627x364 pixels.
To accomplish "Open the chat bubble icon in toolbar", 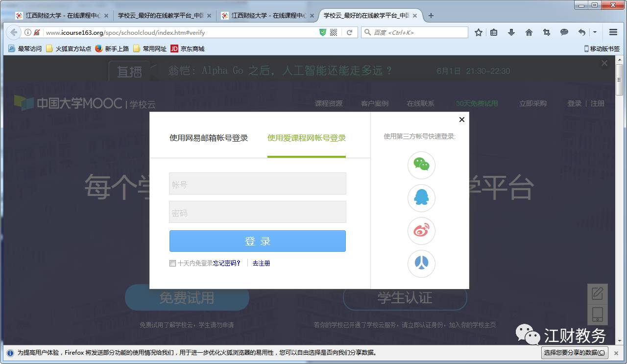I will (x=564, y=32).
